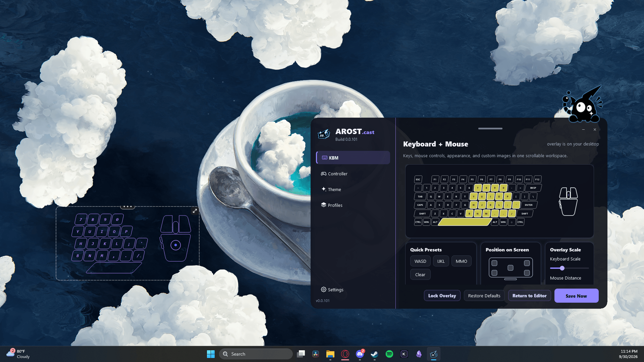Toggle the ESC key in the key map
Image resolution: width=644 pixels, height=362 pixels.
pos(418,179)
